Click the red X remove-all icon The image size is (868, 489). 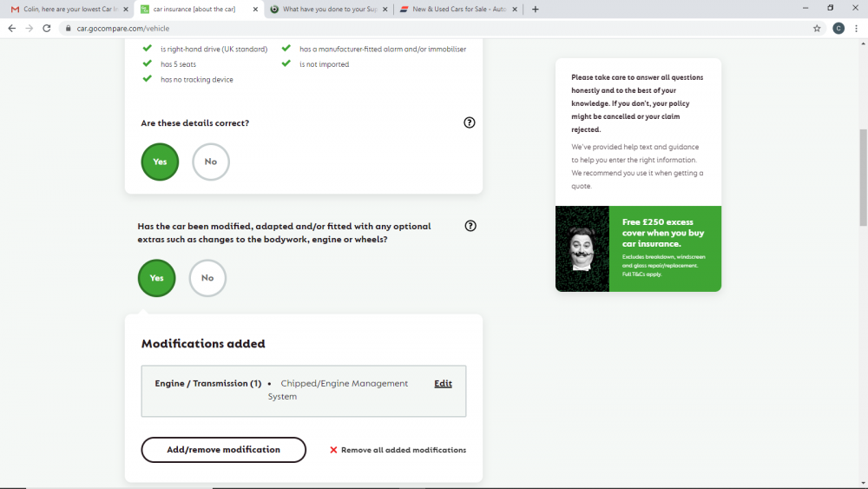(333, 450)
